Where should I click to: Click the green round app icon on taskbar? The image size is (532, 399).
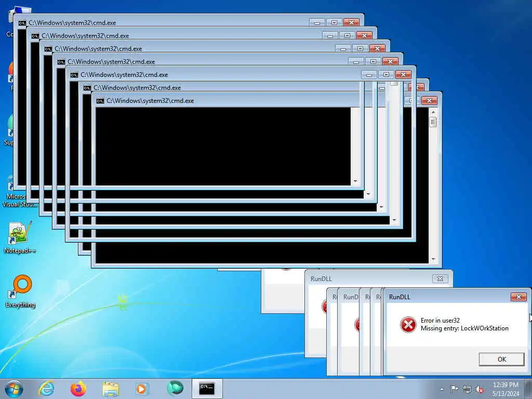coord(175,388)
